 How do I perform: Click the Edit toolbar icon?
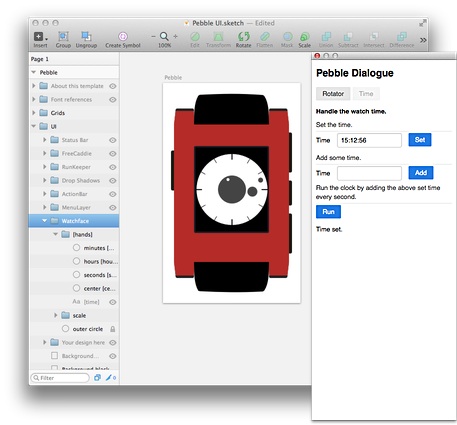point(195,36)
